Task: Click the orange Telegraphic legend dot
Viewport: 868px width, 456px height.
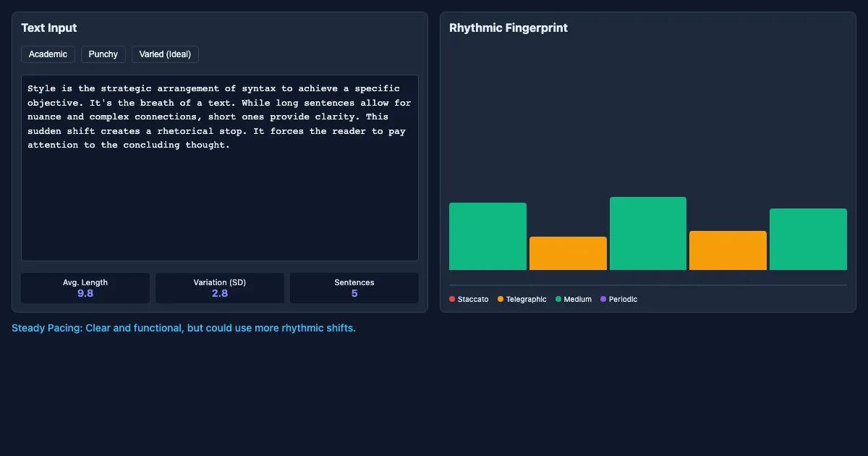Action: pyautogui.click(x=501, y=299)
